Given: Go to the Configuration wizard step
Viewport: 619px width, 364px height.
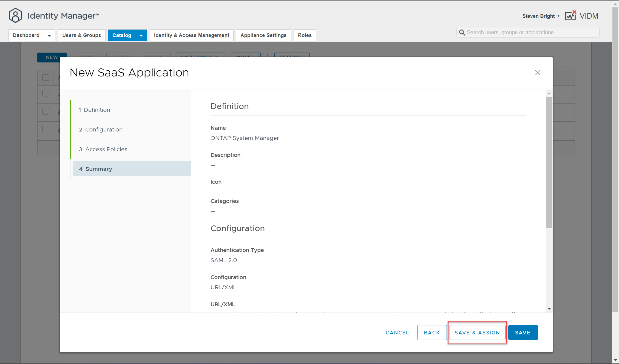Looking at the screenshot, I should click(104, 130).
